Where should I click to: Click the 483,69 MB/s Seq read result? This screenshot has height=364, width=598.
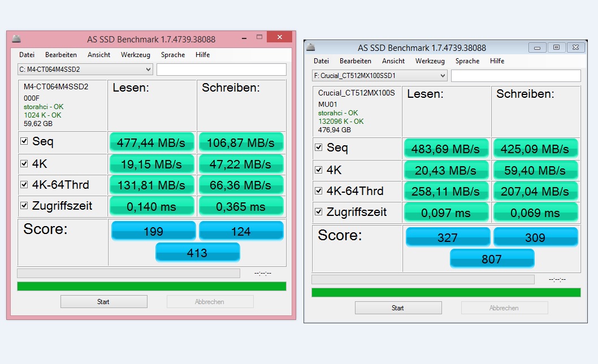point(446,149)
